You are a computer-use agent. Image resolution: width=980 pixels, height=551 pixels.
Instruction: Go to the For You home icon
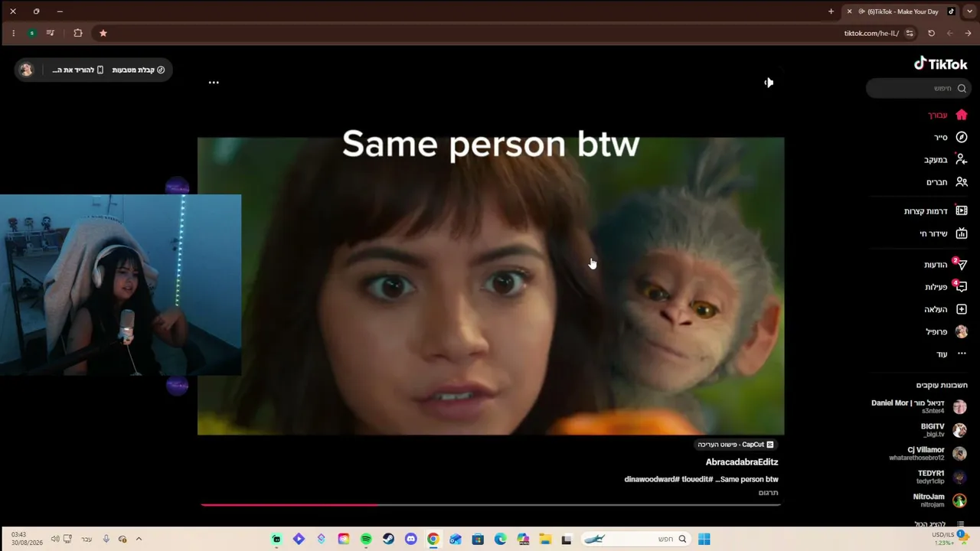tap(962, 115)
